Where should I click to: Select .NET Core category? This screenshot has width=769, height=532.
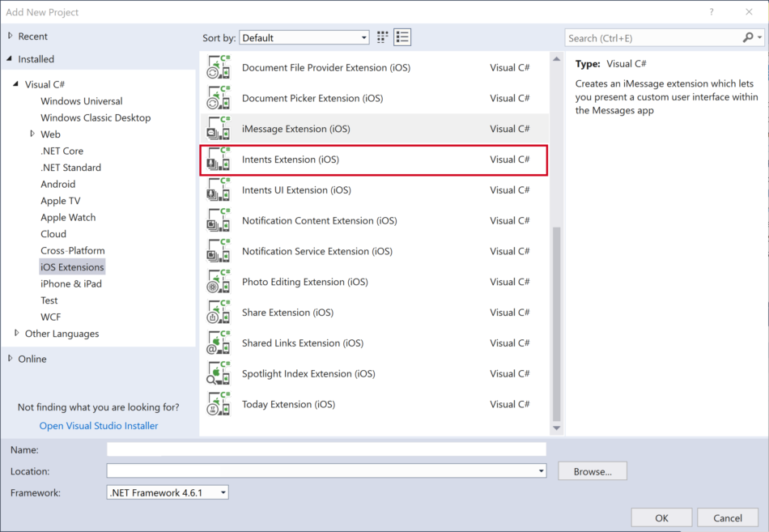click(62, 151)
